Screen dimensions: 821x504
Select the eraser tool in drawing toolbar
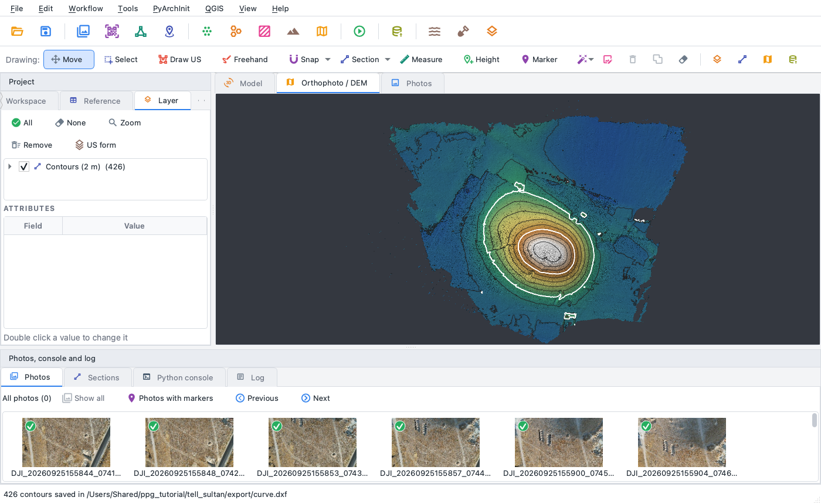click(683, 59)
